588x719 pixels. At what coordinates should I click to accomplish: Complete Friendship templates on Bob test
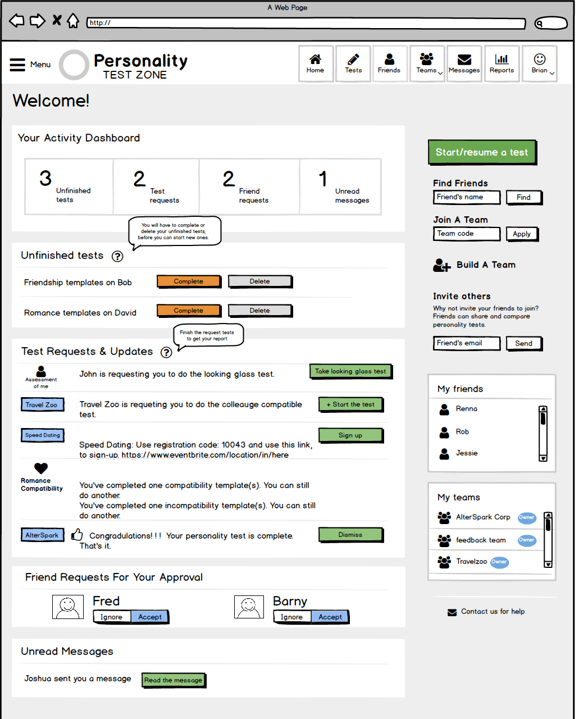(x=189, y=281)
